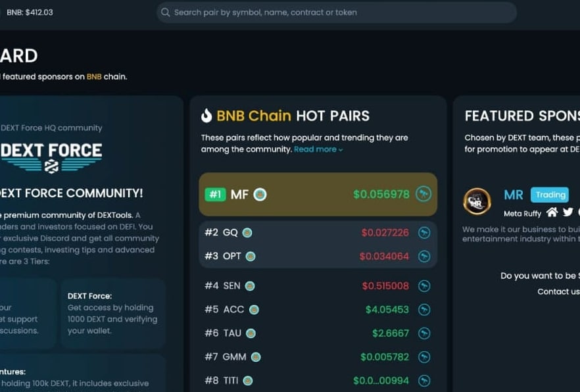This screenshot has height=392, width=580.
Task: Click the MF price $0.056978
Action: point(381,194)
